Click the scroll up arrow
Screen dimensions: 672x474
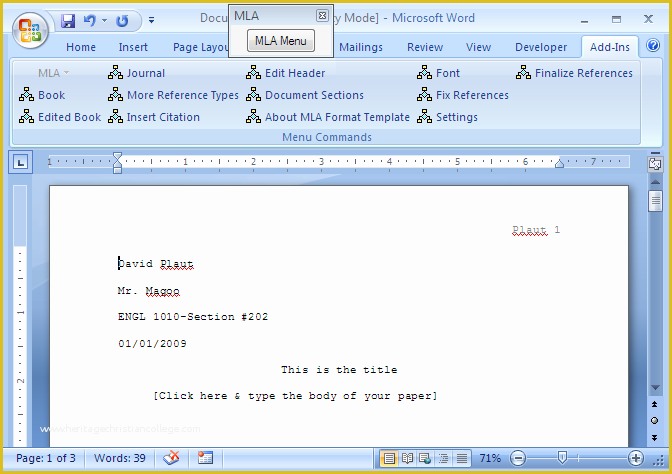655,182
